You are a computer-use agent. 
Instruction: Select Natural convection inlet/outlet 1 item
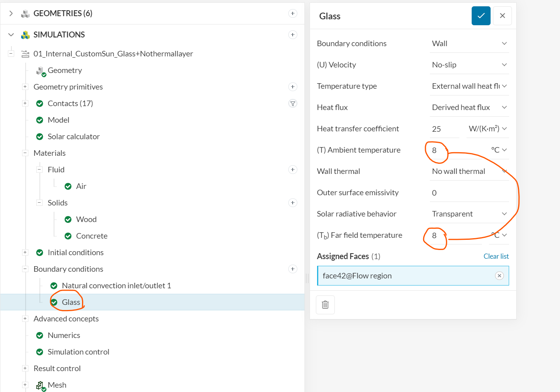point(116,286)
